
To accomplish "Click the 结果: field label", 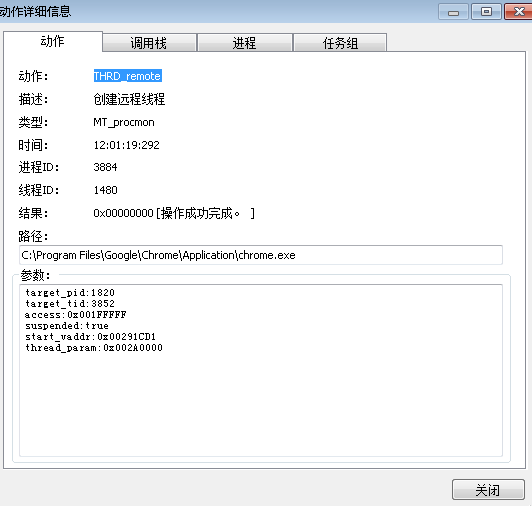I will pos(33,213).
